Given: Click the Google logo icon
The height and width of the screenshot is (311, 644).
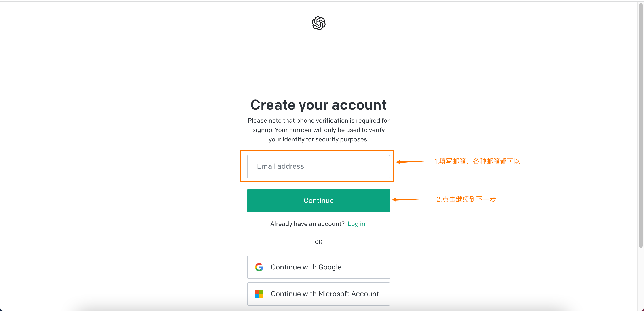Looking at the screenshot, I should pos(259,267).
